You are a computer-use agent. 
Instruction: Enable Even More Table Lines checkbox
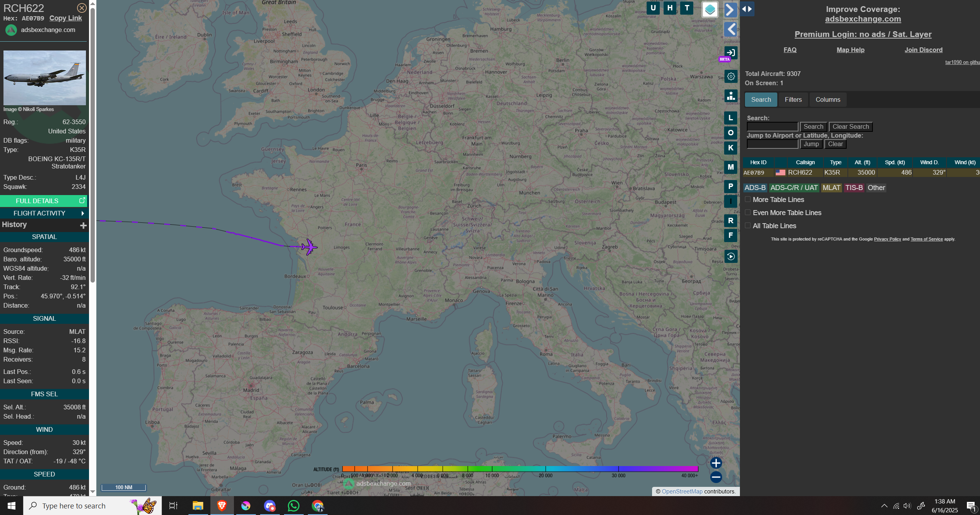(748, 212)
